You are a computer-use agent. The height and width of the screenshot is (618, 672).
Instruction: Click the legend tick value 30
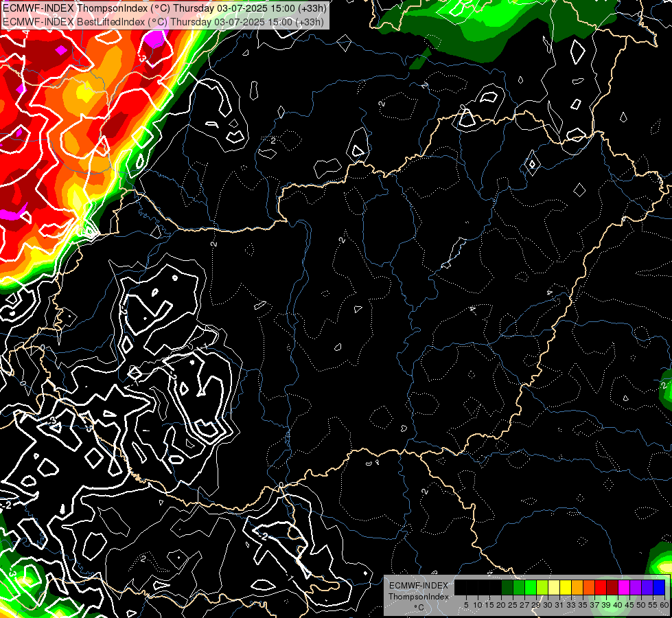(548, 605)
